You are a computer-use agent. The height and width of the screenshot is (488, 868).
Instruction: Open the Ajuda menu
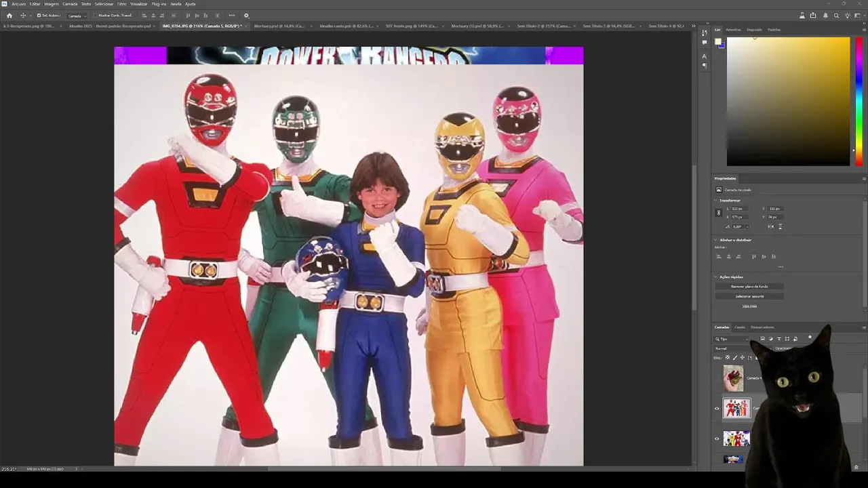(191, 4)
